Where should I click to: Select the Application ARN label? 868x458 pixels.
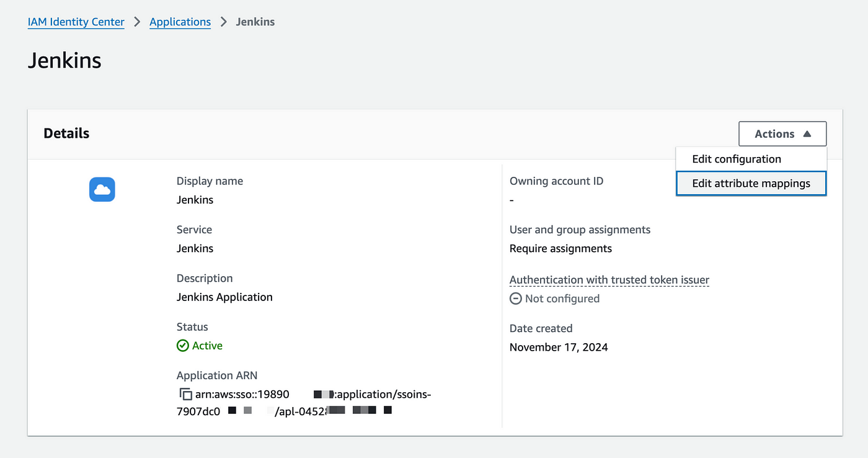pos(217,375)
